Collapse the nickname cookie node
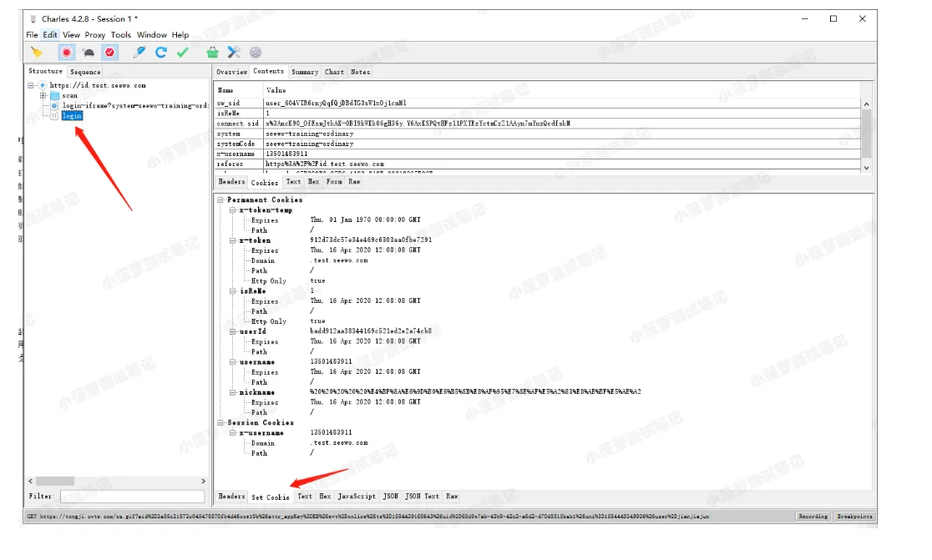The image size is (932, 560). (x=233, y=392)
